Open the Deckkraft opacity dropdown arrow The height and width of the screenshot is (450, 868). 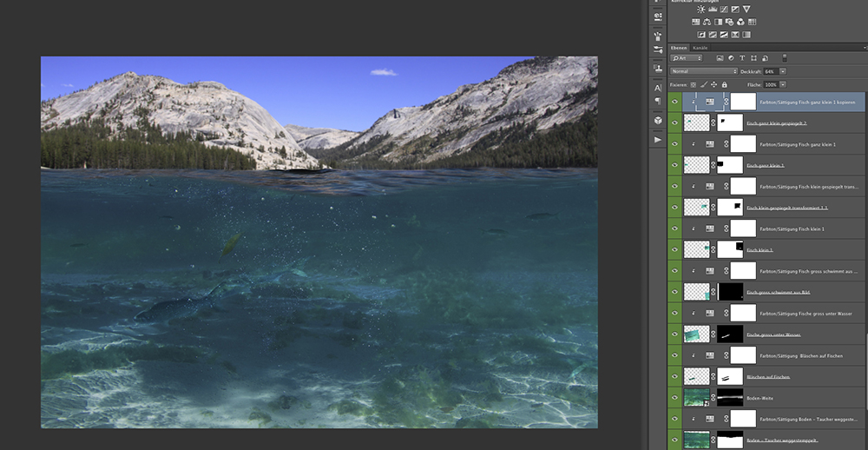[x=783, y=71]
